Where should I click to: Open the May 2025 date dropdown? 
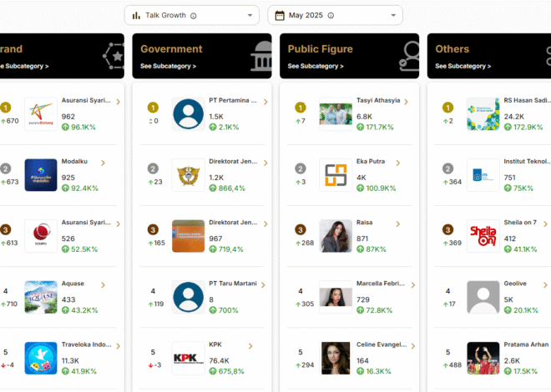335,16
